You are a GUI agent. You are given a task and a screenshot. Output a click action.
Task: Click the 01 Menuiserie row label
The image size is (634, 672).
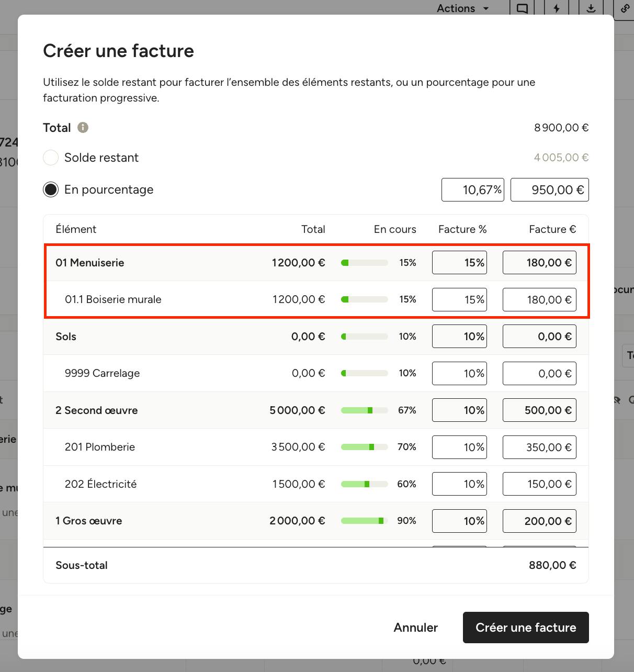click(90, 263)
